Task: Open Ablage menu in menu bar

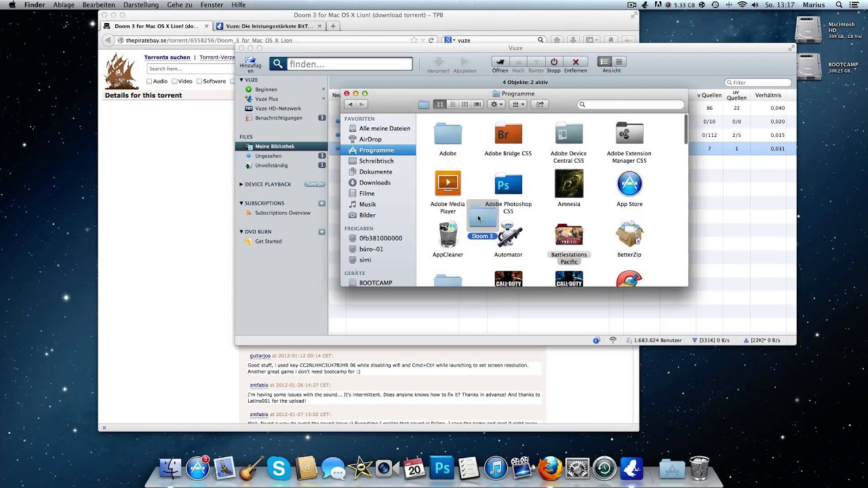Action: coord(64,5)
